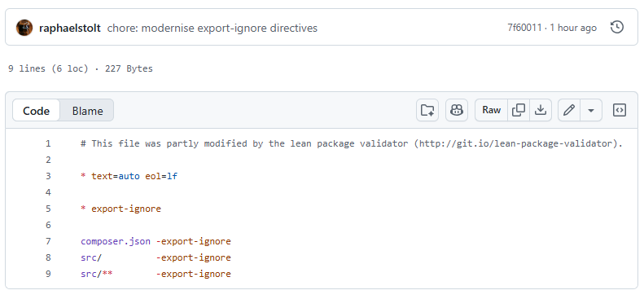The height and width of the screenshot is (299, 644).
Task: Select line number 2
Action: (49, 160)
